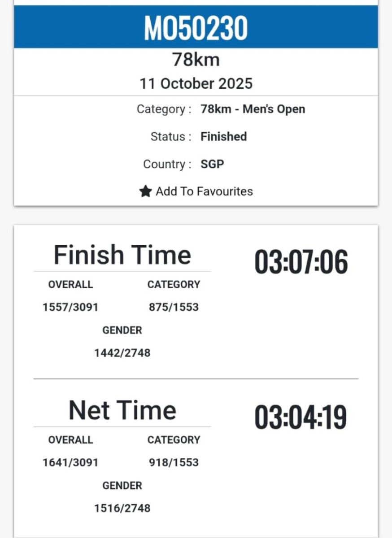392x538 pixels.
Task: Click the 78km distance title
Action: pyautogui.click(x=196, y=60)
